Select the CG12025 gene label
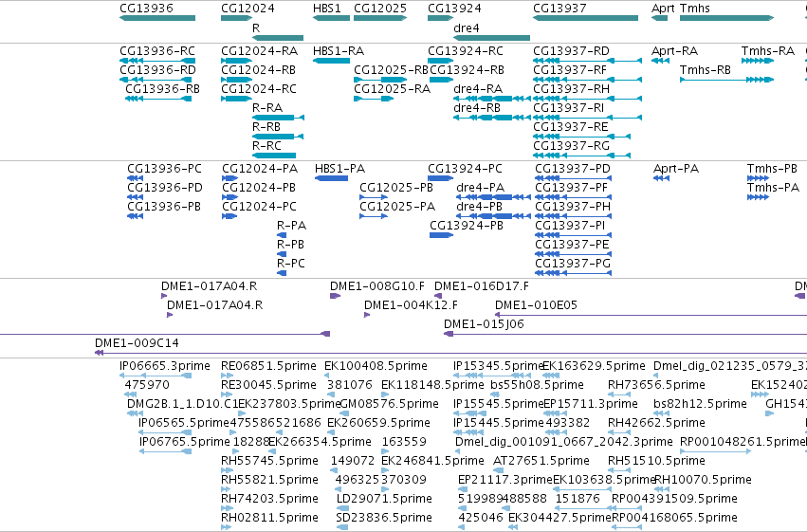 click(380, 9)
